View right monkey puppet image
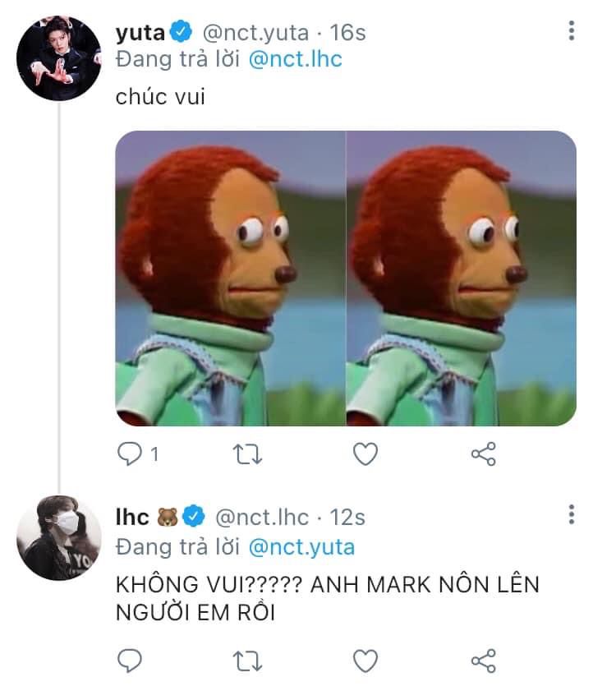Image resolution: width=616 pixels, height=686 pixels. pyautogui.click(x=462, y=278)
